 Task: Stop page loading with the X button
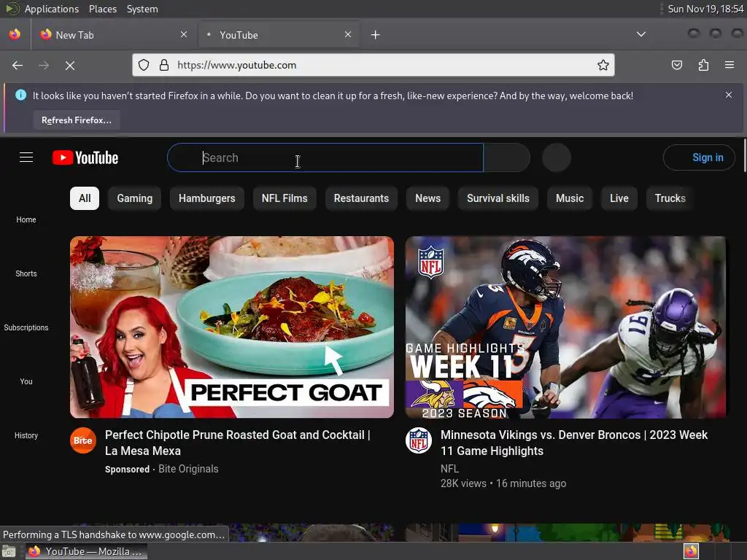(x=70, y=65)
